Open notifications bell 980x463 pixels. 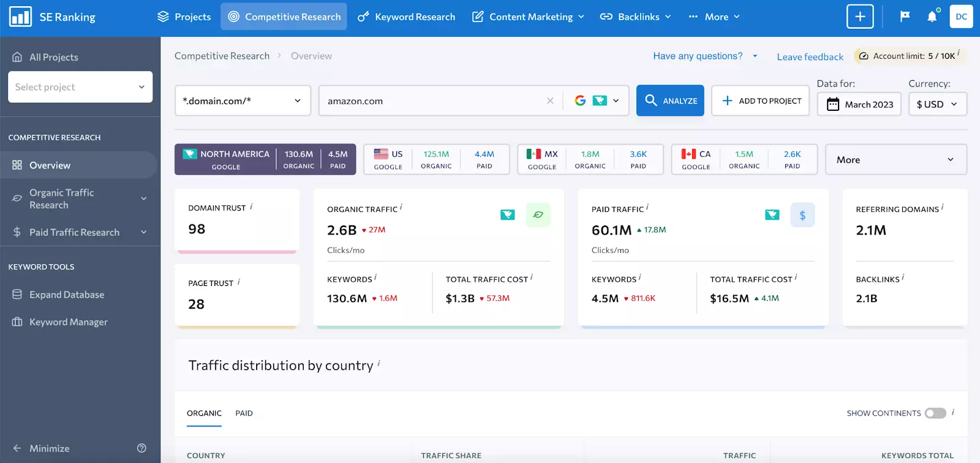coord(932,16)
